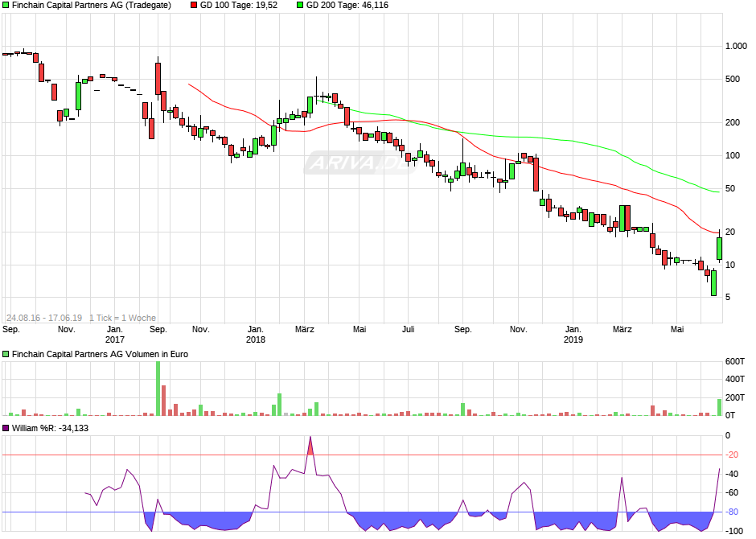
Task: Click the 600T volume axis label
Action: click(735, 361)
